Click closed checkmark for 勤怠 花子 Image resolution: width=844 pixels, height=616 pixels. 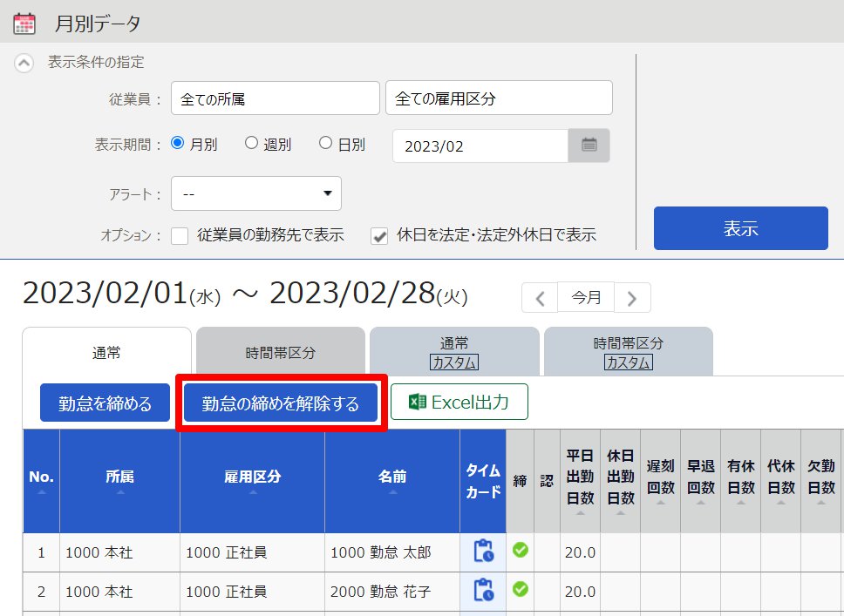coord(520,589)
